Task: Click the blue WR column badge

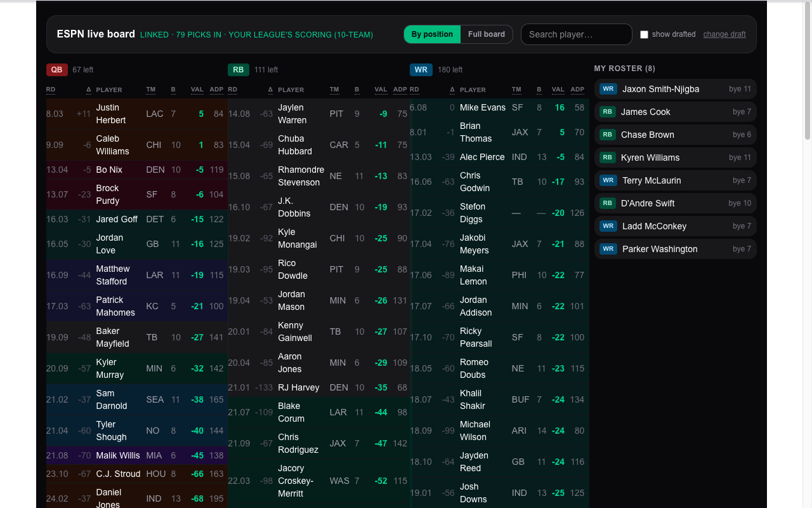Action: [x=421, y=70]
